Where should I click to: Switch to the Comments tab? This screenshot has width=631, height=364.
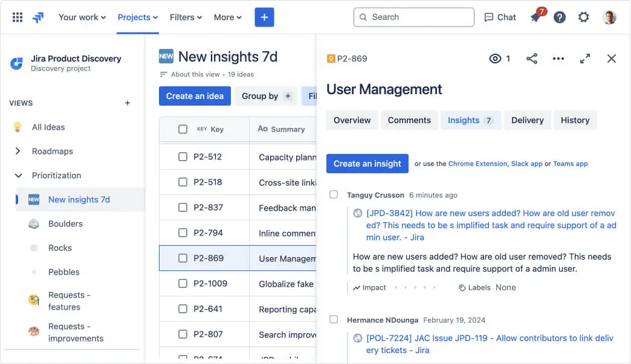pos(409,120)
